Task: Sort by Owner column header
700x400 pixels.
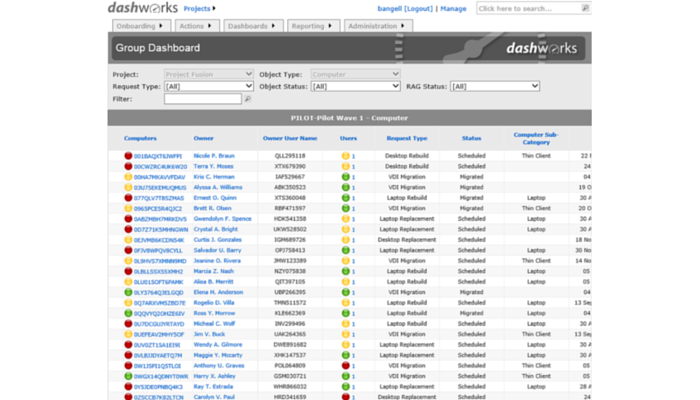Action: (x=204, y=138)
